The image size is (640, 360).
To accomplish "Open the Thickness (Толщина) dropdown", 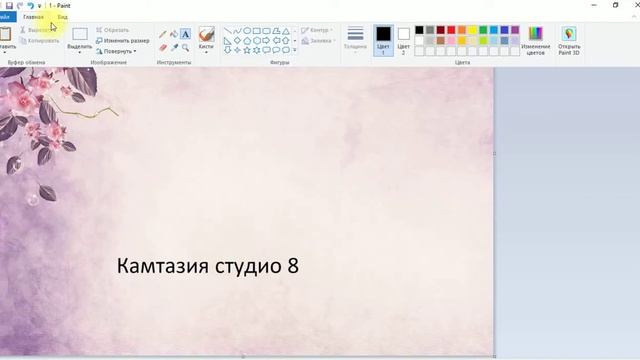I will [355, 40].
